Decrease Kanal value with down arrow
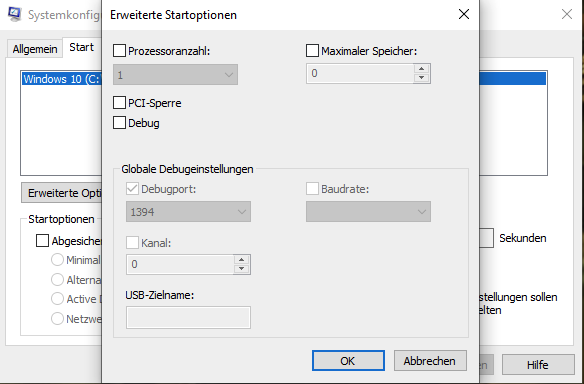 point(241,269)
